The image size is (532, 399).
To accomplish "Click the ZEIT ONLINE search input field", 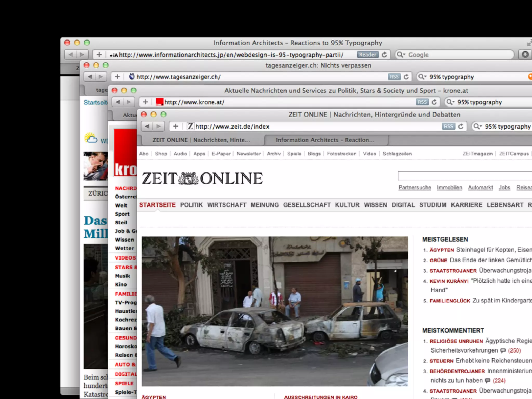I will 464,176.
